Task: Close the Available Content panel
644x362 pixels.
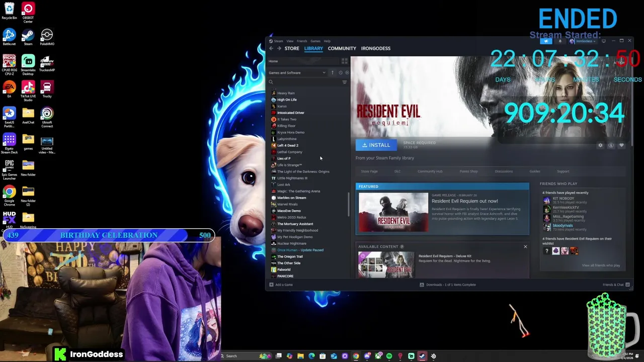Action: [x=525, y=246]
